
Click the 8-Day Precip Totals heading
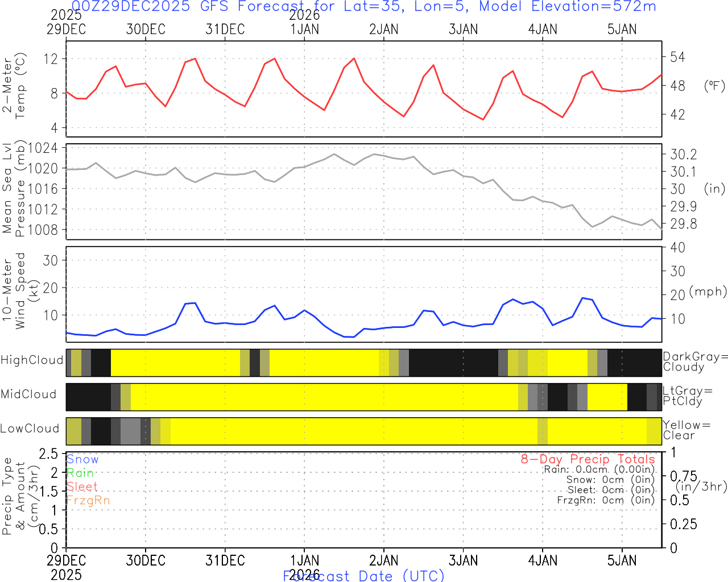(x=588, y=459)
